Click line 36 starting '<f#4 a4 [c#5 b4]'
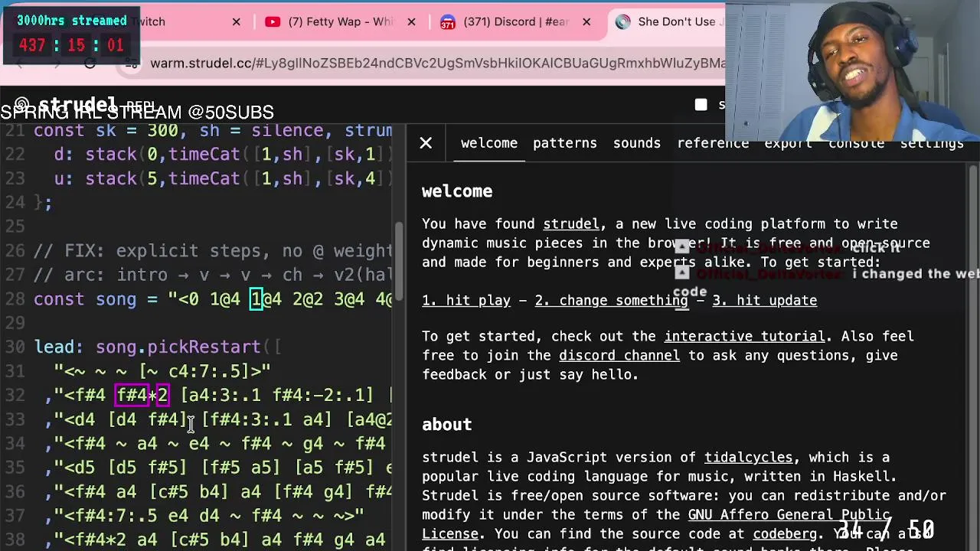 point(219,492)
